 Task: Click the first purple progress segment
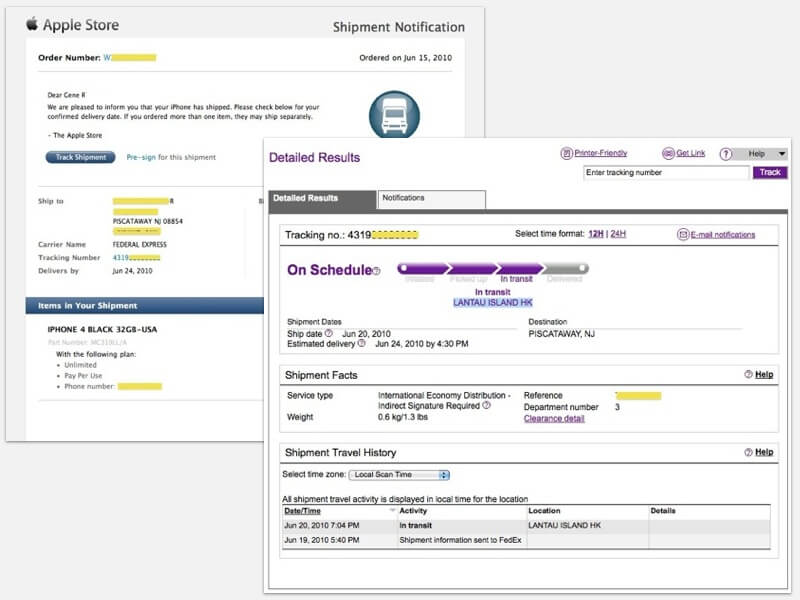click(x=423, y=268)
